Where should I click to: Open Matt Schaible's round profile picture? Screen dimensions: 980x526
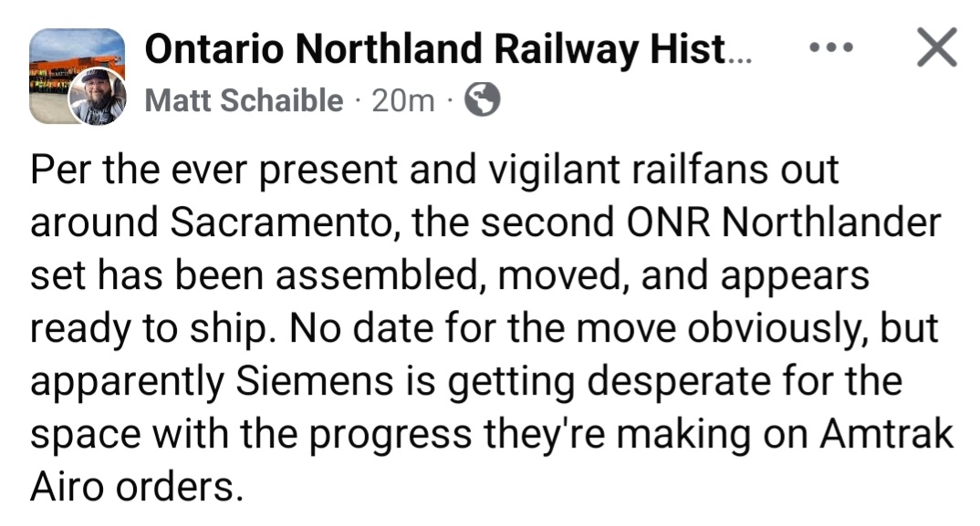coord(98,97)
